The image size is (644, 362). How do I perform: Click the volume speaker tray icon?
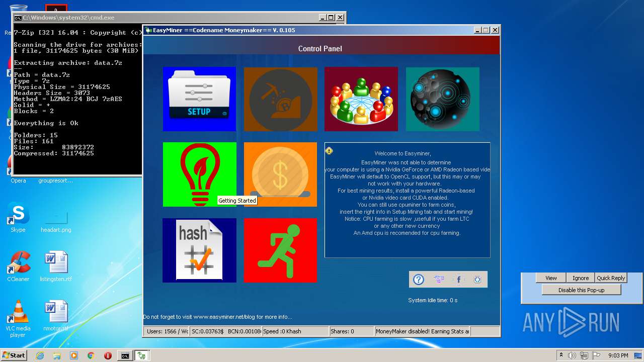click(572, 355)
